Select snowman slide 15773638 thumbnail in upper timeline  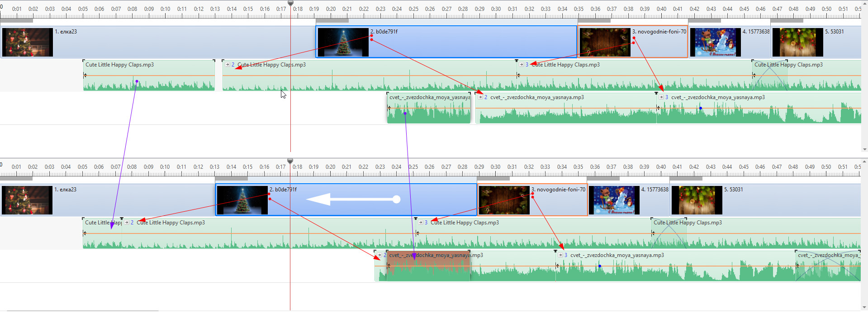pyautogui.click(x=715, y=42)
